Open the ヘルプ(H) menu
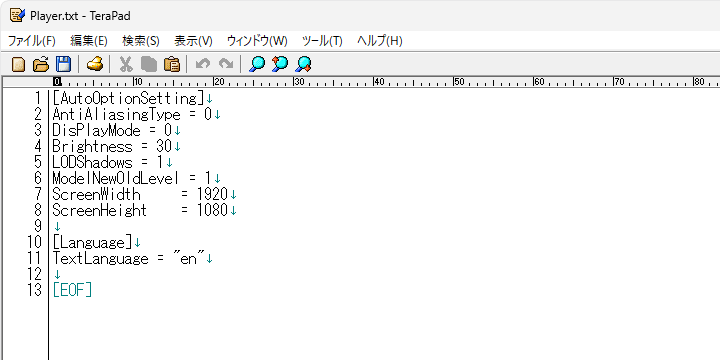The width and height of the screenshot is (720, 360). (x=379, y=41)
